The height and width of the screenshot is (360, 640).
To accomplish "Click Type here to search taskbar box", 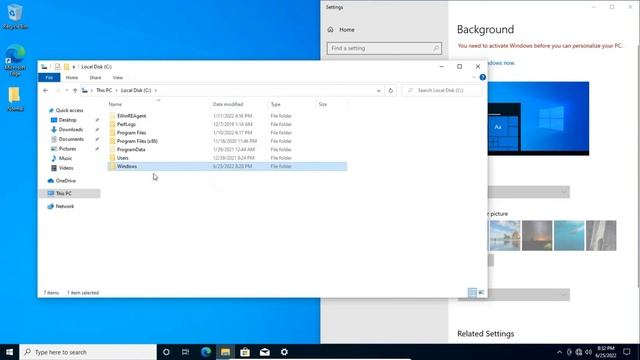I will click(88, 352).
